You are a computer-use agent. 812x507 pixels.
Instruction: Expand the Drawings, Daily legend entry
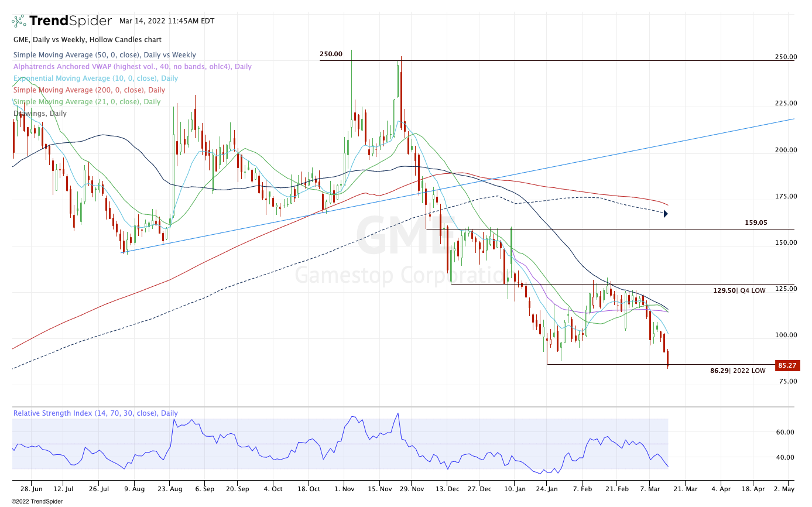(40, 114)
